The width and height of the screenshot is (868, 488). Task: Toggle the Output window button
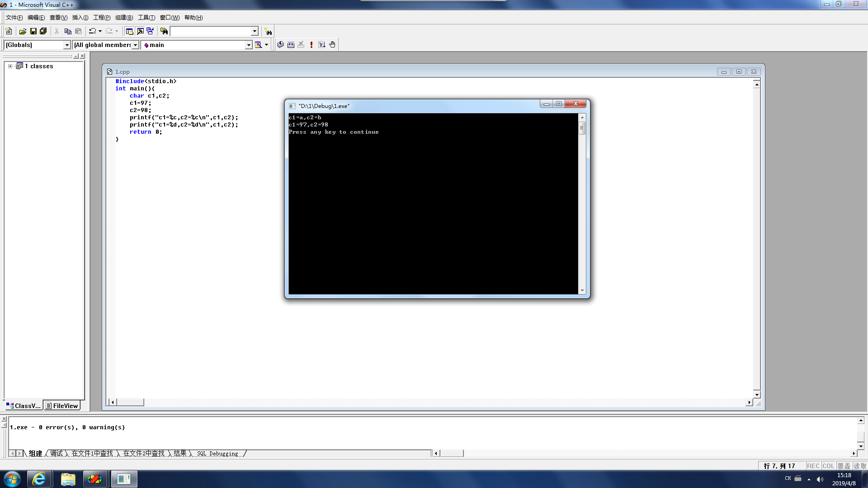[140, 31]
